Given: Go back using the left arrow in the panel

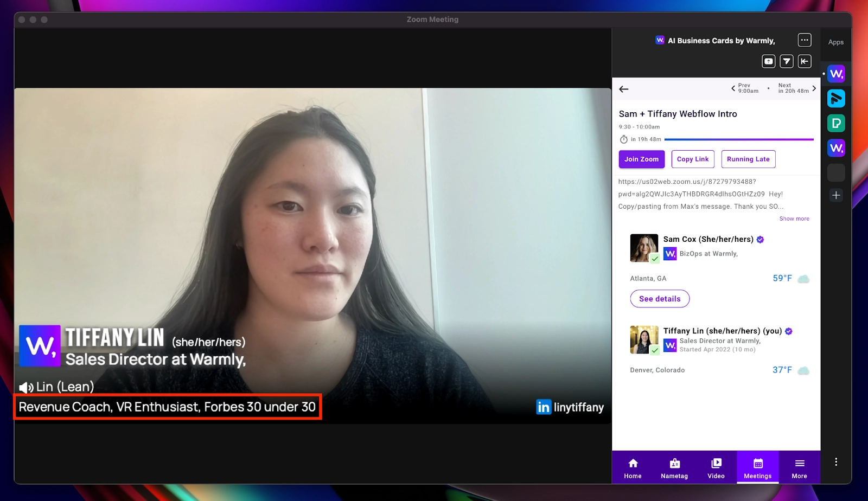Looking at the screenshot, I should pyautogui.click(x=624, y=89).
